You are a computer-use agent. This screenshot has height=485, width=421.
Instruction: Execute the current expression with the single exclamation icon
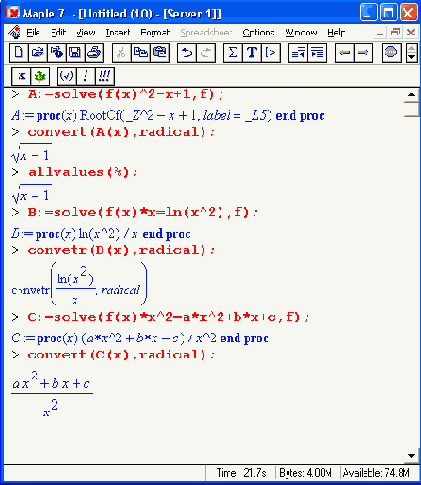point(86,76)
